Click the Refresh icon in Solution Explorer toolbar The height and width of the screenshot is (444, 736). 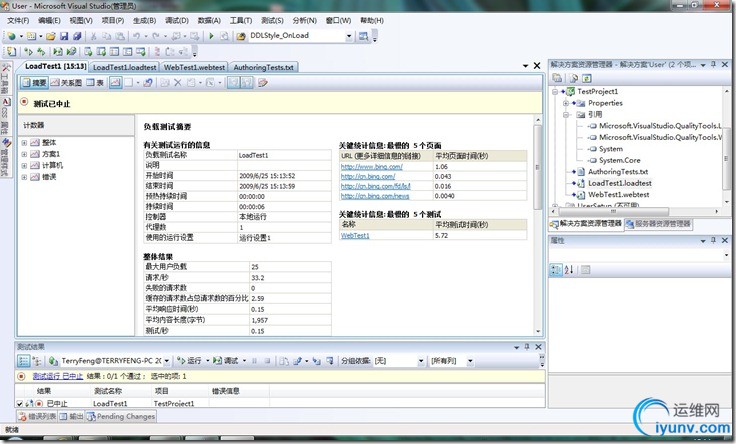[x=587, y=78]
